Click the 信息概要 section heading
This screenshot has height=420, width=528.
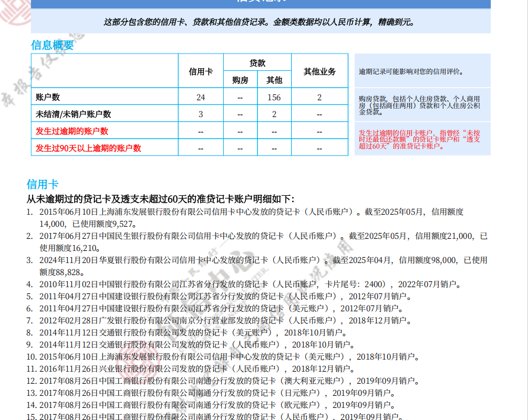click(x=52, y=45)
